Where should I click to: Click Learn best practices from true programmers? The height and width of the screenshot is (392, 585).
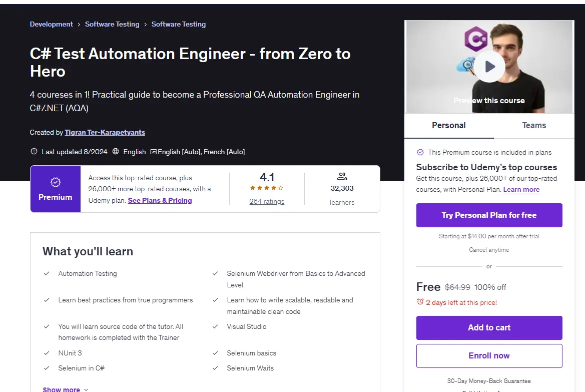[x=125, y=300]
